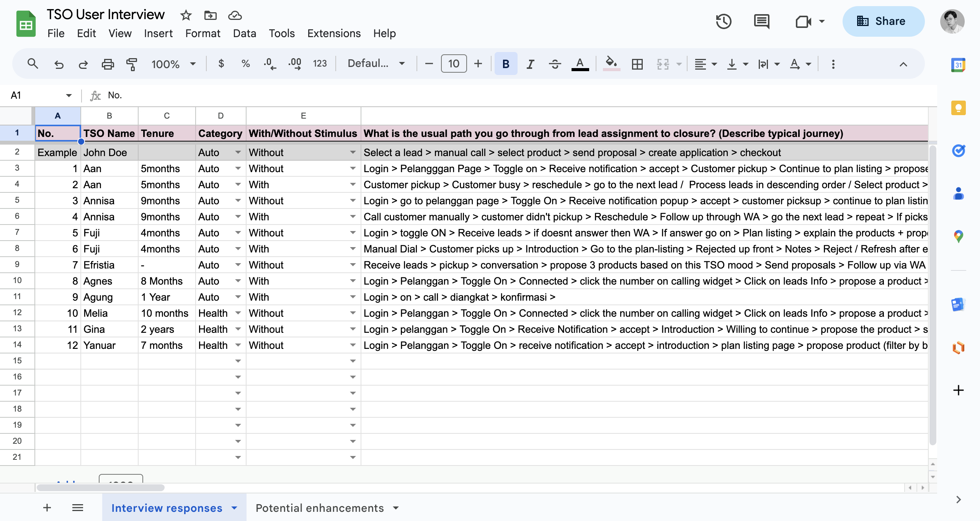The width and height of the screenshot is (980, 521).
Task: Show the all sheets list
Action: point(78,508)
